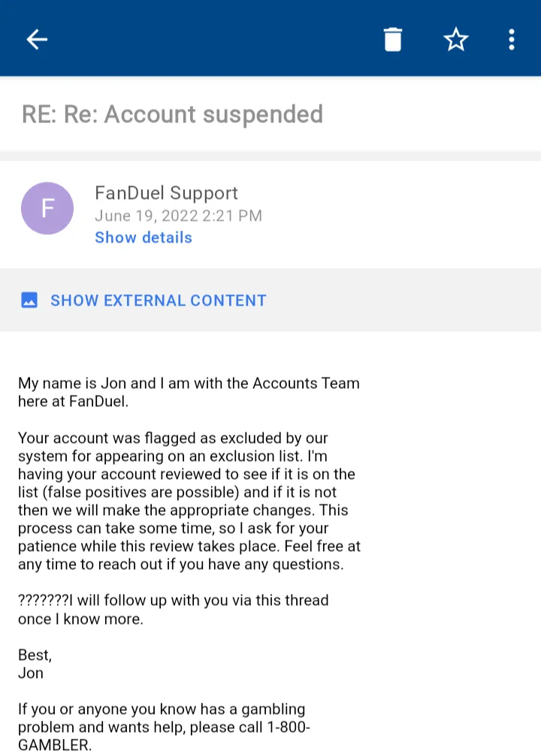Tap empty space in blue header bar

tap(210, 39)
